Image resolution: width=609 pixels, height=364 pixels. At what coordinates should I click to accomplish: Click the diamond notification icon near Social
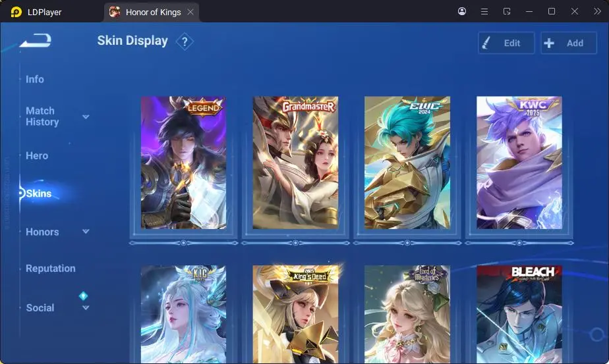click(x=83, y=296)
